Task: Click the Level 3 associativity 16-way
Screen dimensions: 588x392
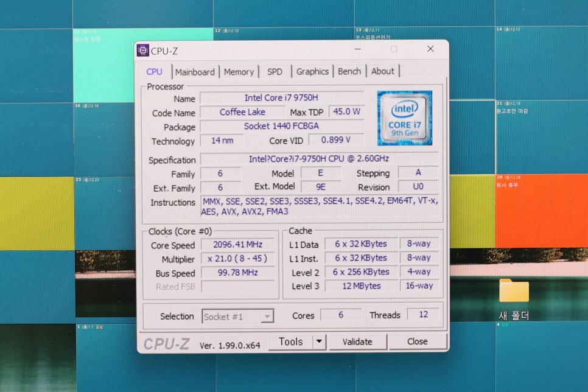Action: pyautogui.click(x=419, y=285)
